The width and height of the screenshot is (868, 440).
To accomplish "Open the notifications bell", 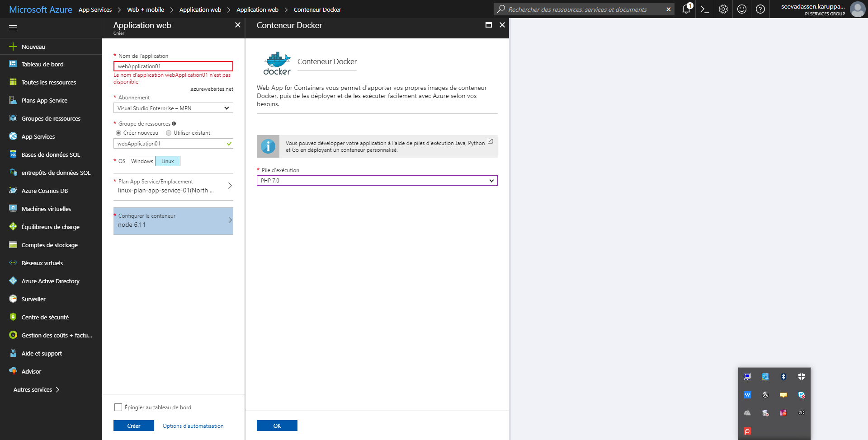I will coord(686,9).
